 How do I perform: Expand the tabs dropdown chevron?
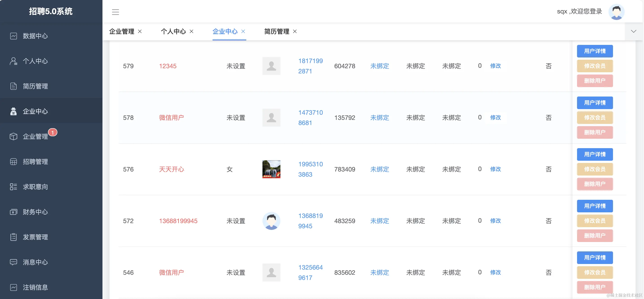tap(633, 31)
